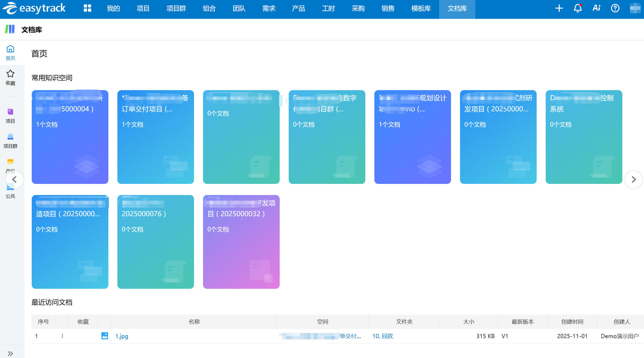
Task: Open the app grid launcher icon
Action: 87,8
